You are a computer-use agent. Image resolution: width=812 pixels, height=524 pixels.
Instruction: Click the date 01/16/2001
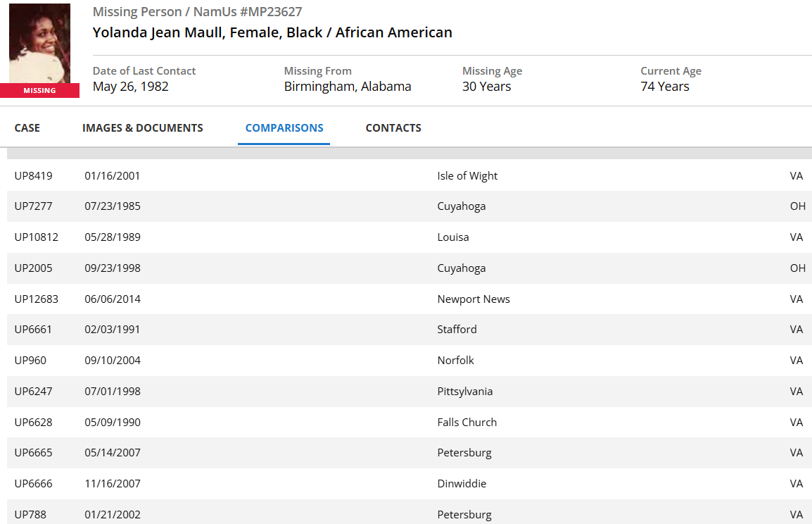tap(113, 175)
